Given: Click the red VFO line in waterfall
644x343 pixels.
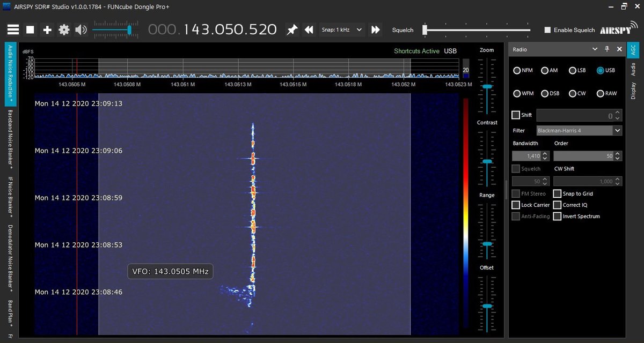Looking at the screenshot, I should pyautogui.click(x=77, y=214).
